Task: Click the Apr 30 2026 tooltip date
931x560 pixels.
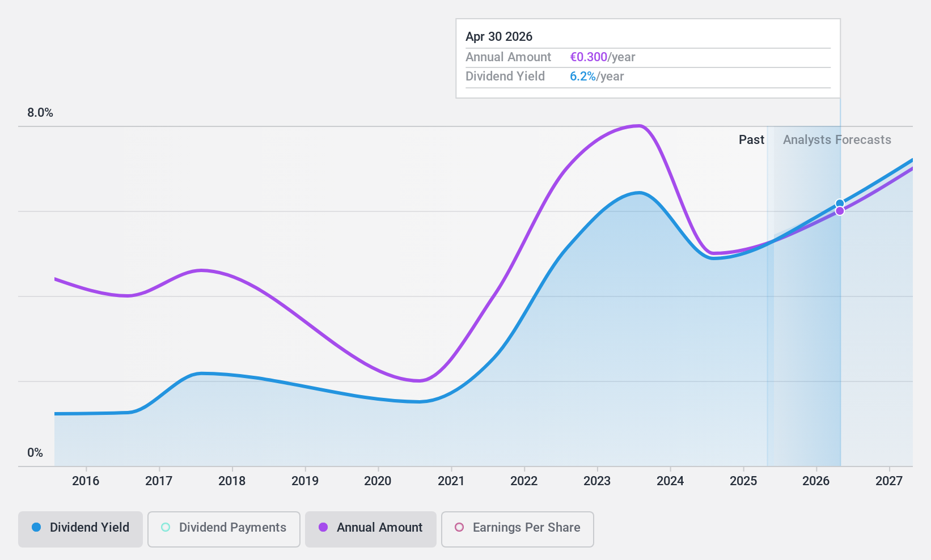Action: (499, 37)
